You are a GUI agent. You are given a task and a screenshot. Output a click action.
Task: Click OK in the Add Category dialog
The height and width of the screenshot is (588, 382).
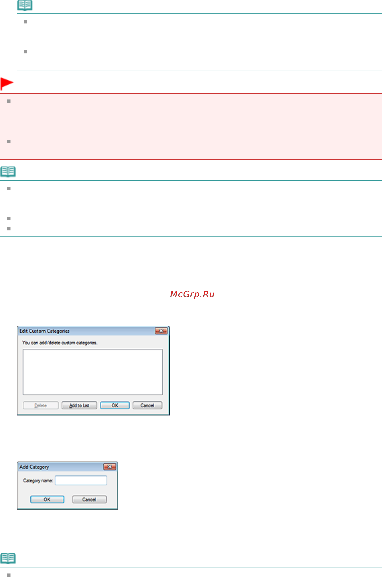(47, 499)
